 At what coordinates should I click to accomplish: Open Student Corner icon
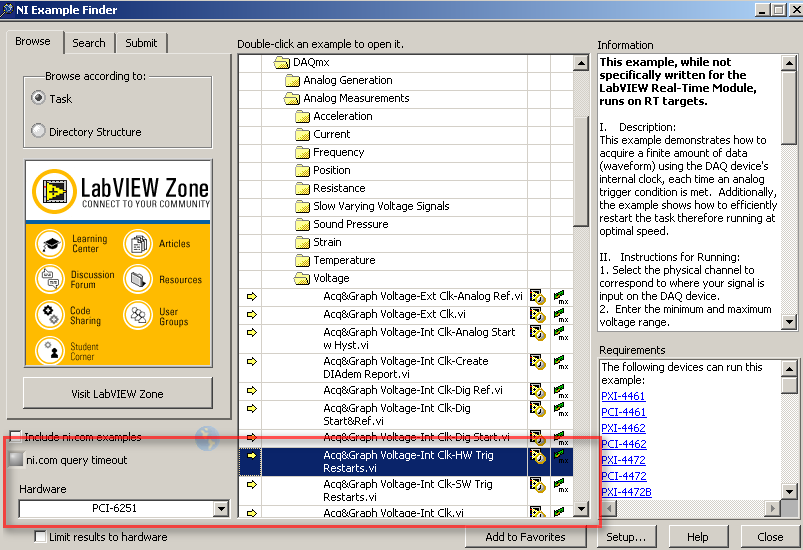50,350
